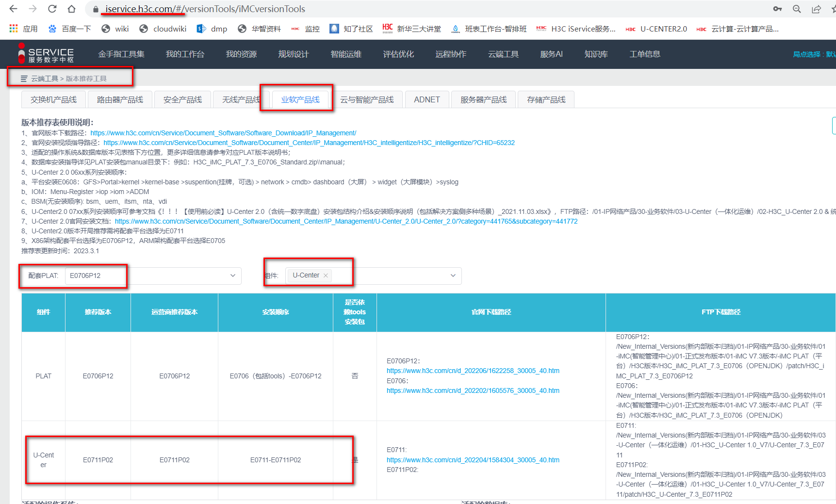Image resolution: width=836 pixels, height=504 pixels.
Task: Switch to the 交换机产品线 tab
Action: click(x=53, y=99)
